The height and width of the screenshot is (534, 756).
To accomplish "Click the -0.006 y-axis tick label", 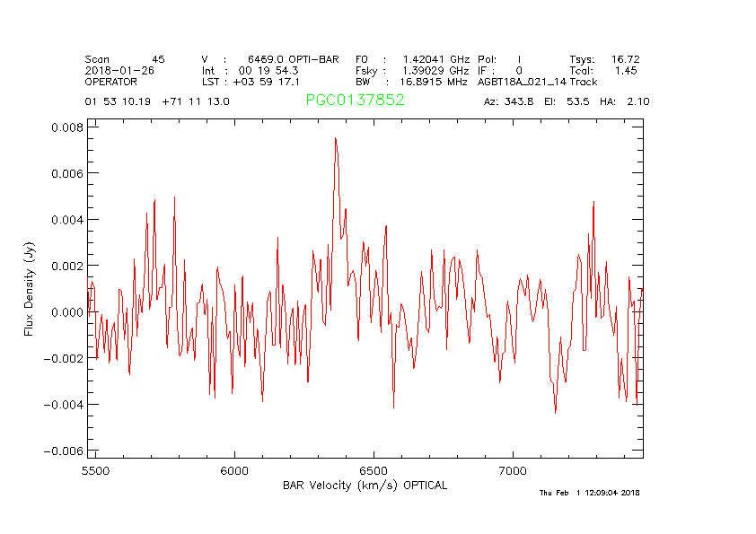I will pos(63,451).
